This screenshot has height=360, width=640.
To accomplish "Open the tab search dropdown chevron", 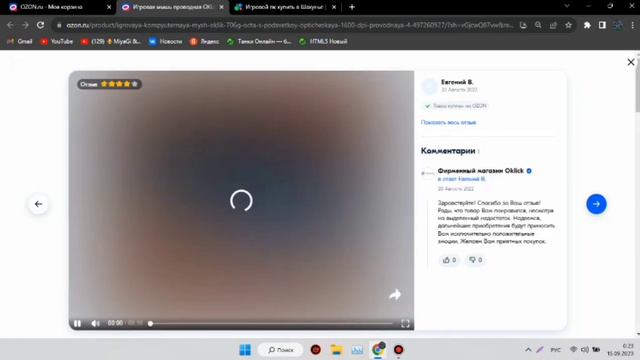I will [567, 6].
